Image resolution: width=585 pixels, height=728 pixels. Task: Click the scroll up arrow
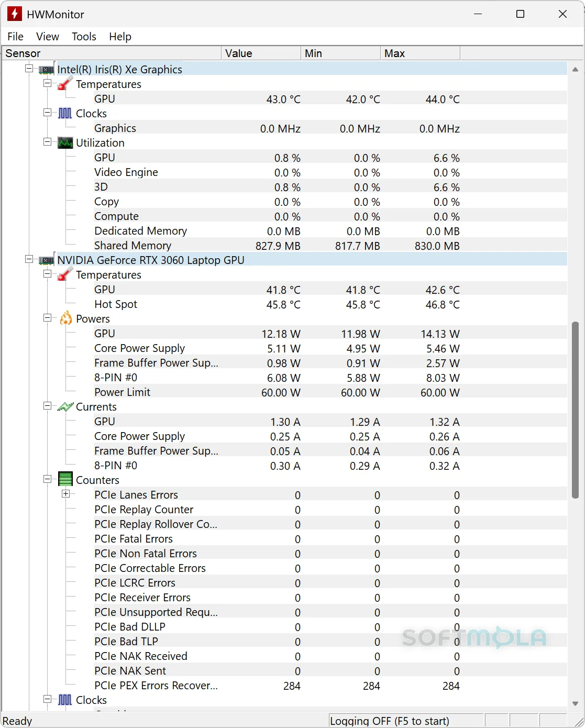(575, 69)
